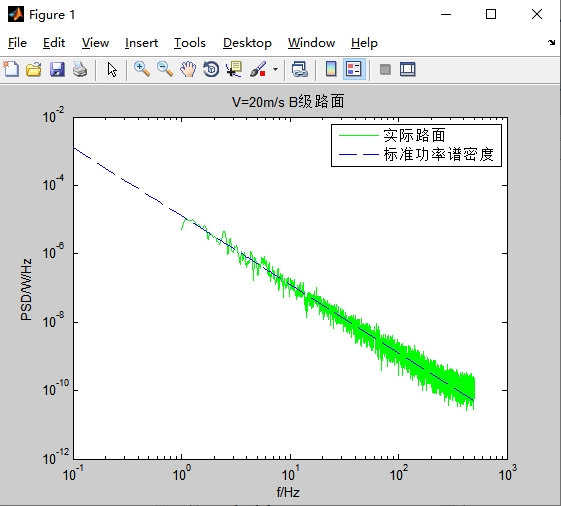Viewport: 561px width, 506px height.
Task: Activate the Zoom Out magnifier tool
Action: tap(165, 69)
